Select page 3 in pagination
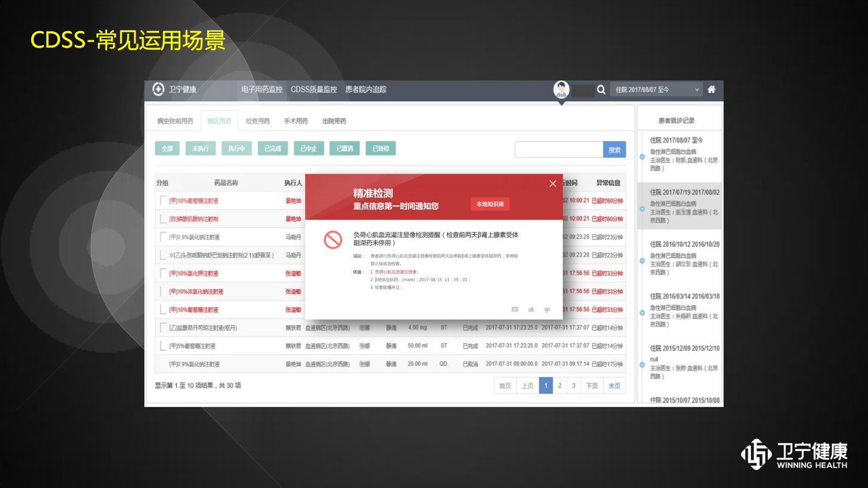 coord(574,386)
